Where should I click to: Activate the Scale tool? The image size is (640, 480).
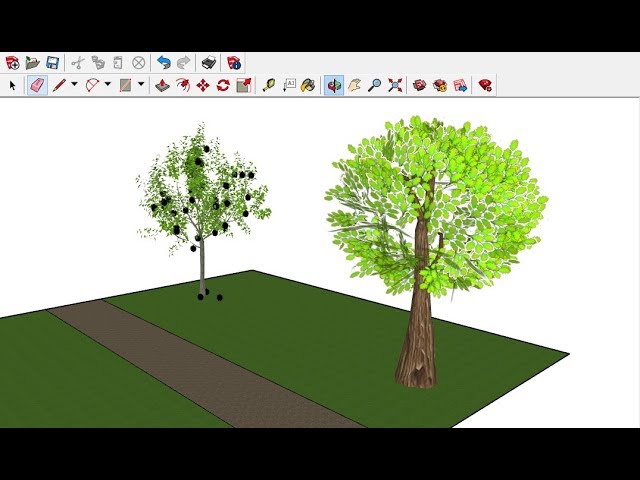pyautogui.click(x=244, y=85)
